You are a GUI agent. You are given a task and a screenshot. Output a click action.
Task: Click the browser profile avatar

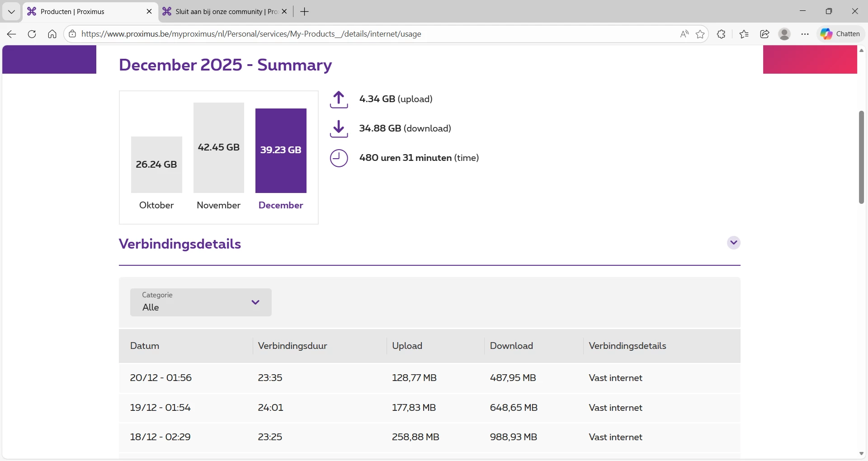pyautogui.click(x=784, y=34)
